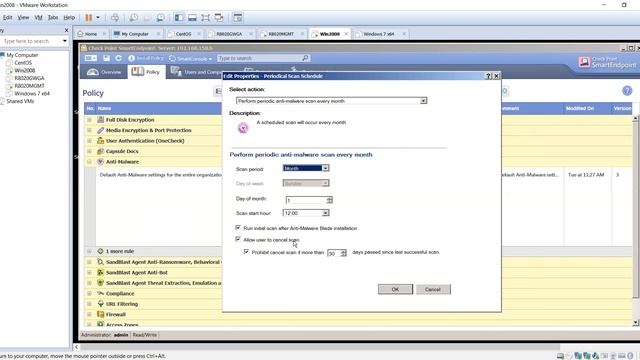
Task: Click the SmartEndpoint main menu icon
Action: pyautogui.click(x=91, y=58)
